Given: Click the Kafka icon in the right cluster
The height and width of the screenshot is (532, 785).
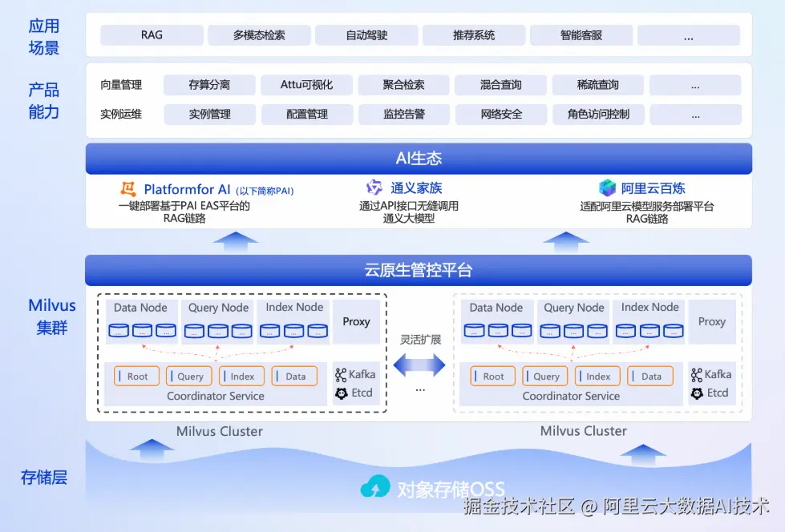Looking at the screenshot, I should coord(696,375).
